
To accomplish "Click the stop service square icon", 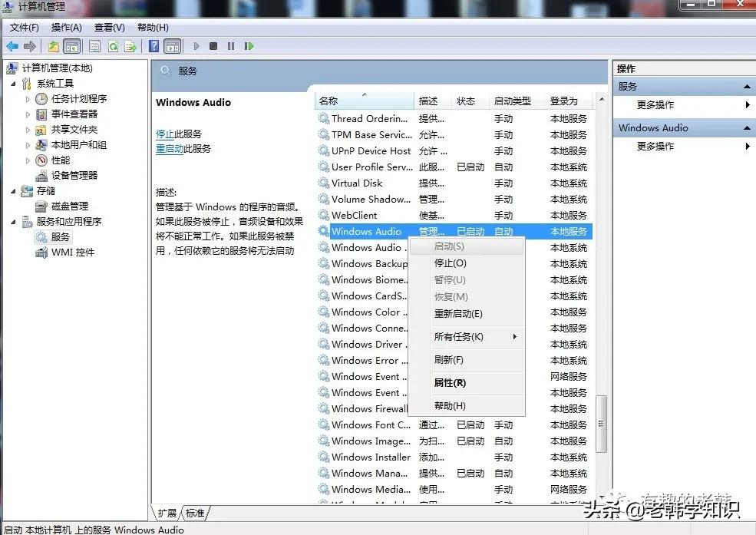I will tap(213, 46).
